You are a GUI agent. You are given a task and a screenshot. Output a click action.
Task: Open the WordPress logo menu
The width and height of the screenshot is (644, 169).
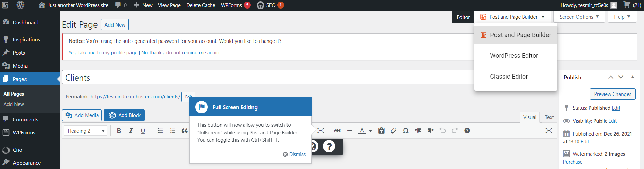[x=20, y=5]
